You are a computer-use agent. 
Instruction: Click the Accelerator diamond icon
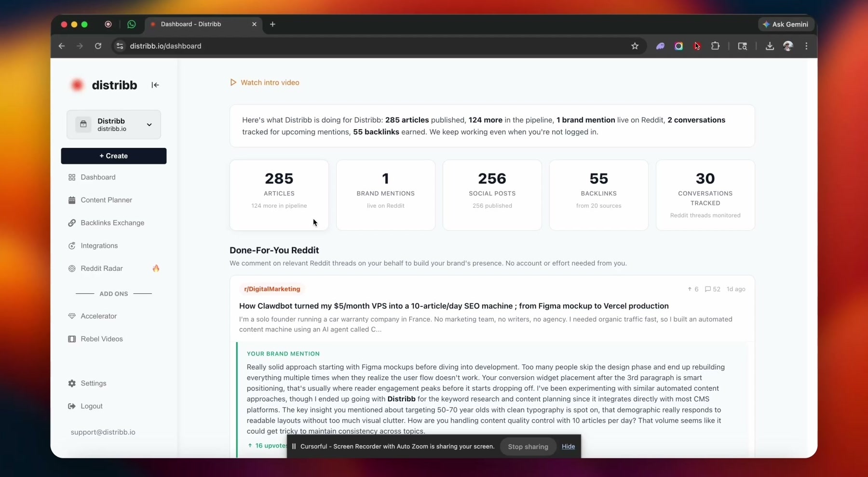72,316
